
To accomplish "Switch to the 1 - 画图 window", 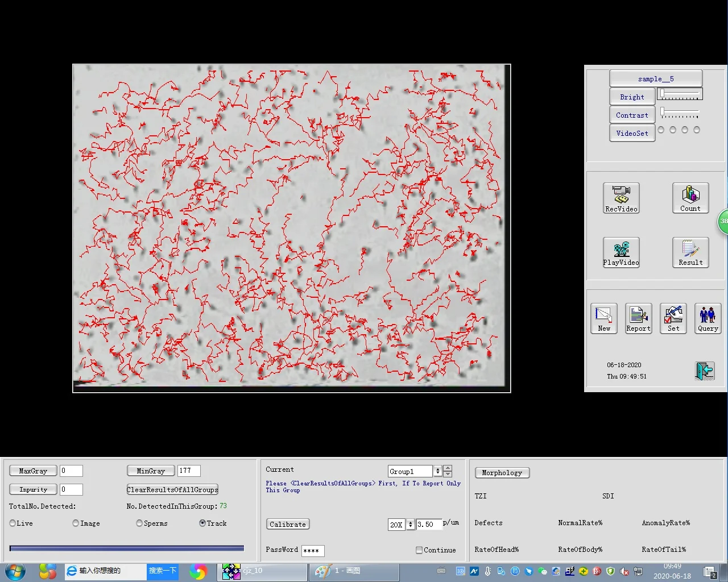I will 353,571.
